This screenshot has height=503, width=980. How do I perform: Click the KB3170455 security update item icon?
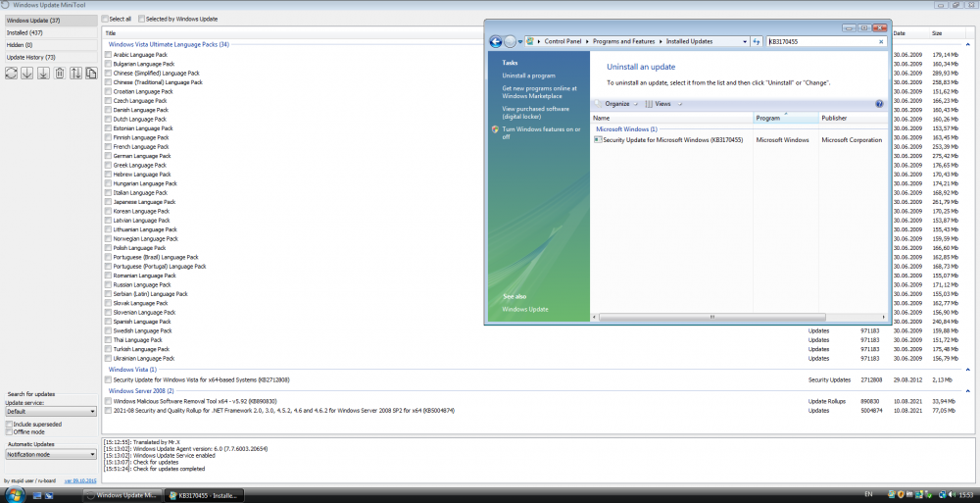pos(598,140)
